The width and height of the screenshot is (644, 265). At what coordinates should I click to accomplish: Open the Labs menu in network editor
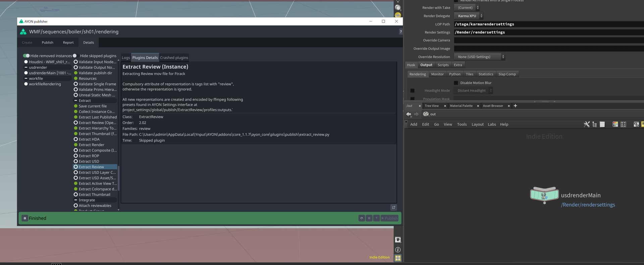click(492, 124)
